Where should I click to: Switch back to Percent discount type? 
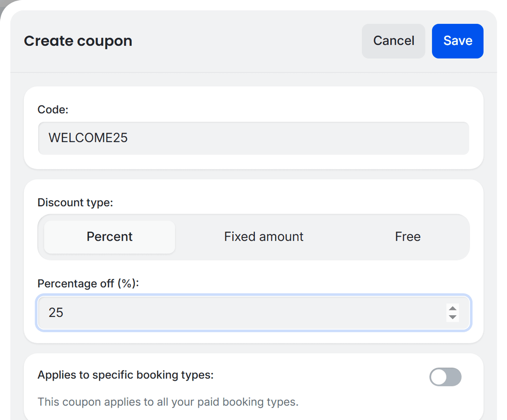point(109,237)
